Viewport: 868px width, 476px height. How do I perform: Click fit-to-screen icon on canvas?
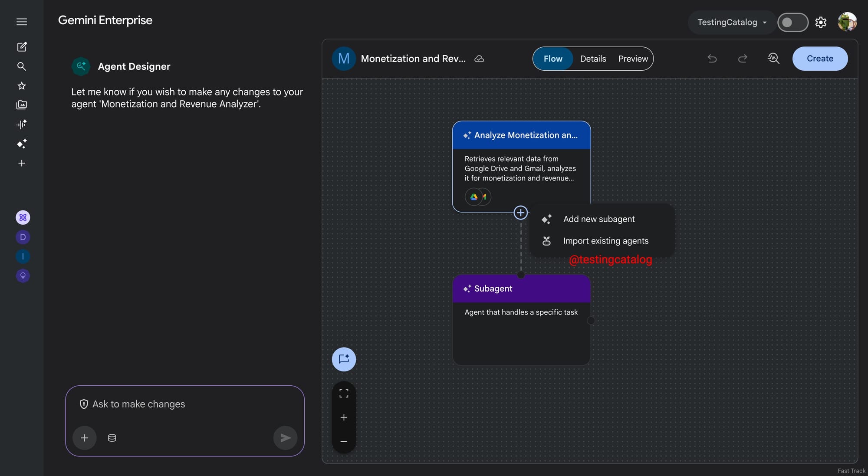point(344,393)
